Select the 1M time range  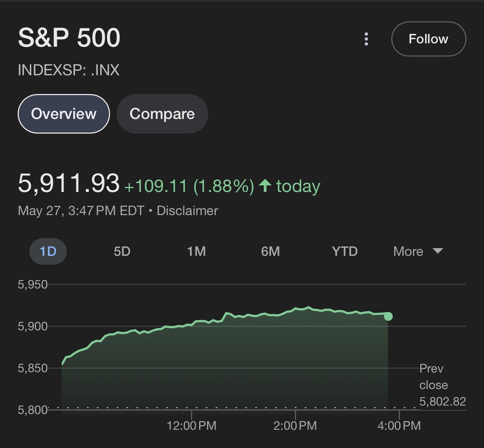pyautogui.click(x=196, y=251)
